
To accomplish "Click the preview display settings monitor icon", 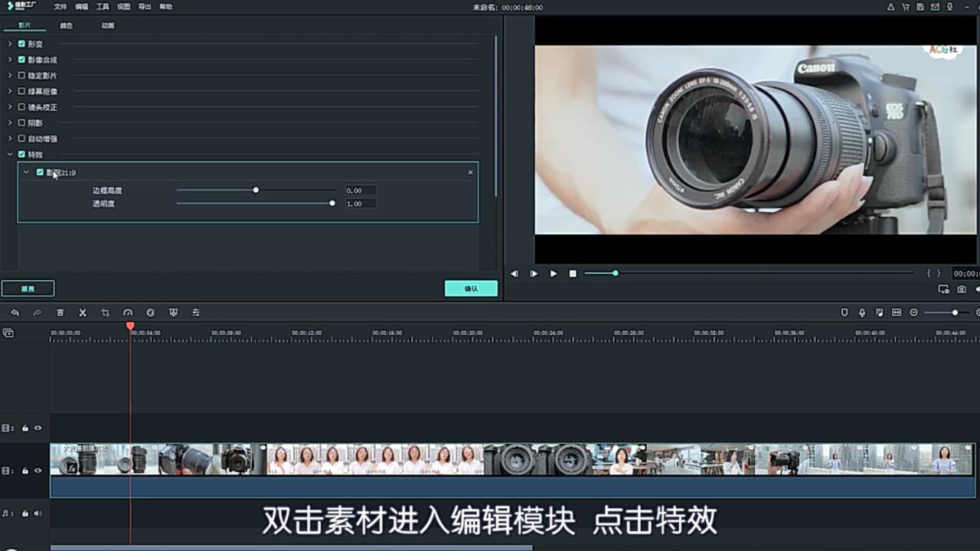I will tap(944, 289).
